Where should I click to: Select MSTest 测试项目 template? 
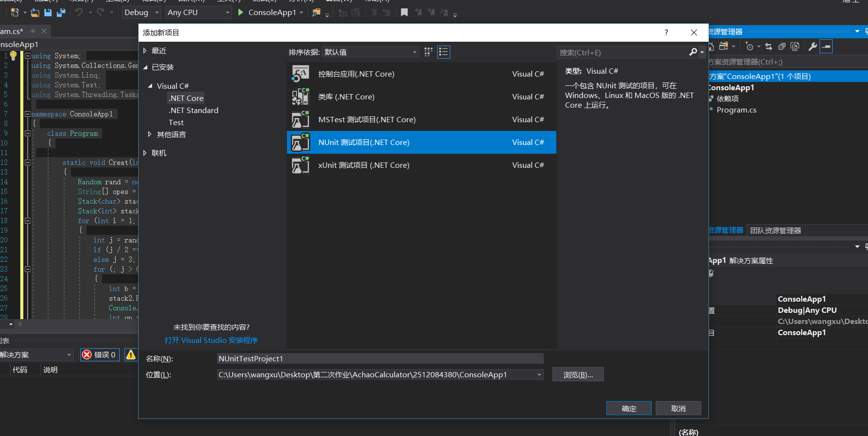tap(422, 120)
